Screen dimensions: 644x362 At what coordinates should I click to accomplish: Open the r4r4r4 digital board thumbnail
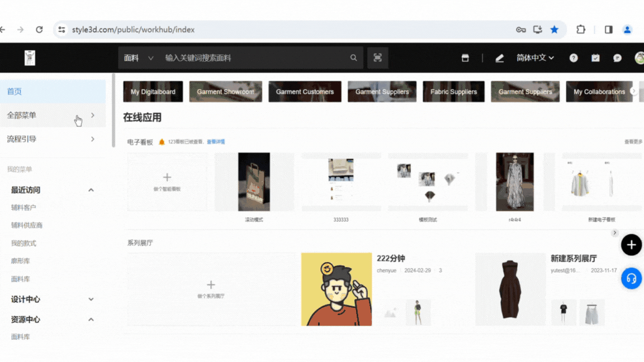(x=514, y=182)
